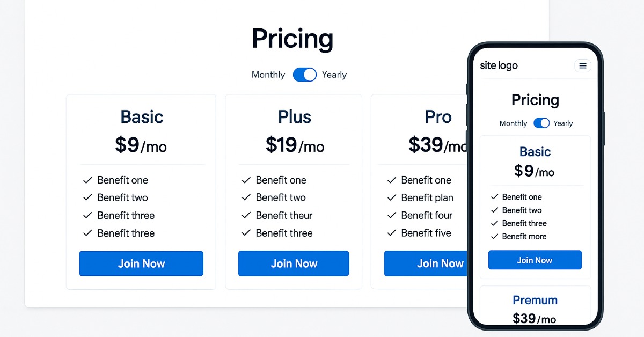The width and height of the screenshot is (644, 337).
Task: Click the site logo on mobile
Action: point(499,66)
